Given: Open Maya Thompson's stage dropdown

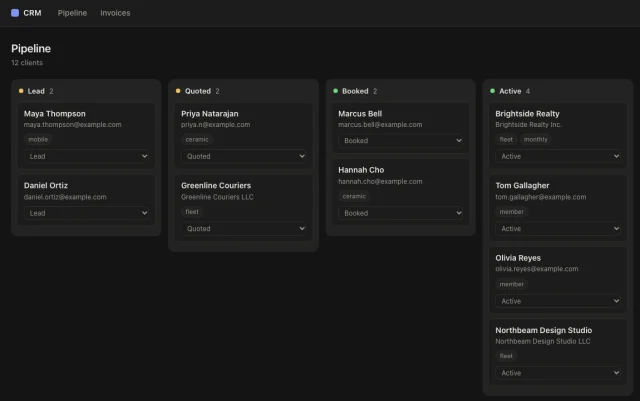Looking at the screenshot, I should coord(86,156).
